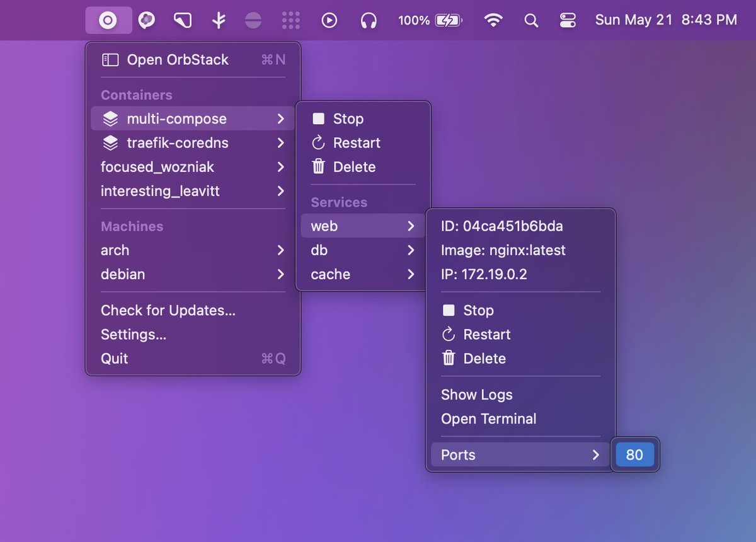Stop the multi-compose project
756x542 pixels.
363,118
